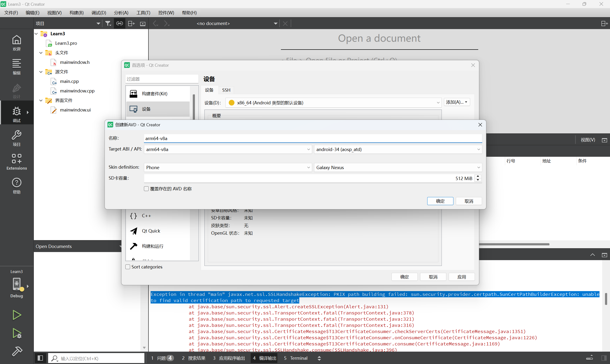Collapse the Learn3 project tree node
The image size is (610, 364).
pyautogui.click(x=36, y=34)
